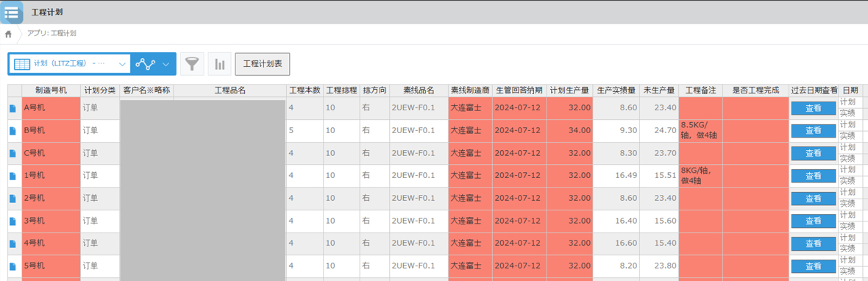Sort by 生管回答纳期 column header
Viewport: 868px width, 281px height.
point(519,90)
